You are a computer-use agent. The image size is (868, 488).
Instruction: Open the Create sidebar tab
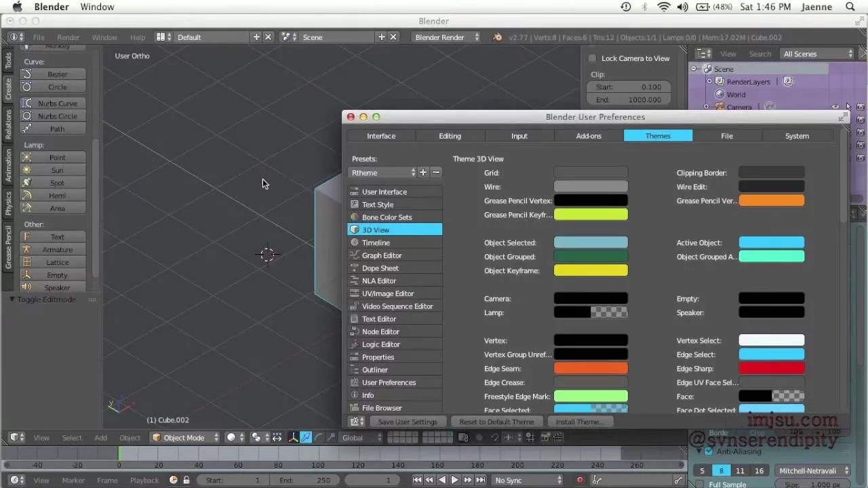click(x=8, y=88)
